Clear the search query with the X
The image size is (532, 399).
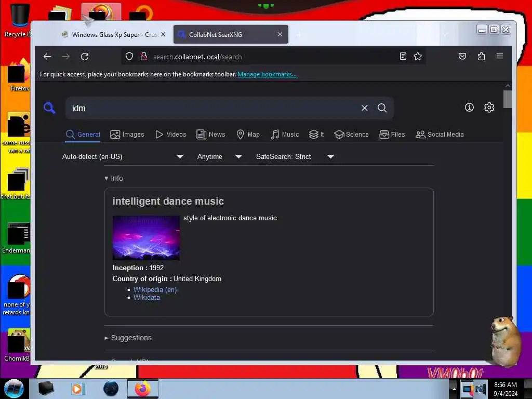364,108
